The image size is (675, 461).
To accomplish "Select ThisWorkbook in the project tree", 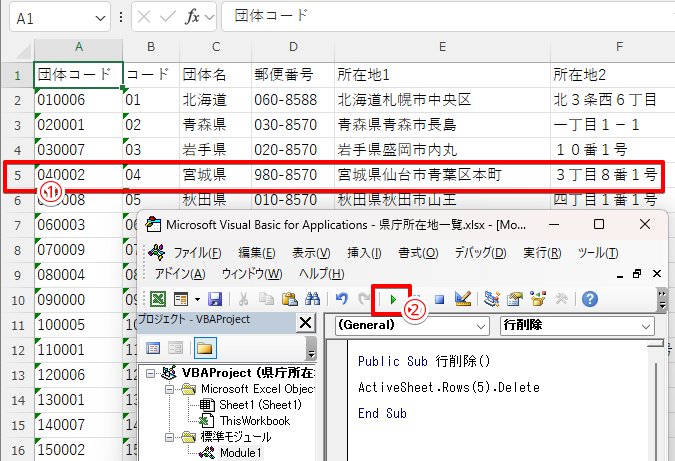I will (x=254, y=421).
